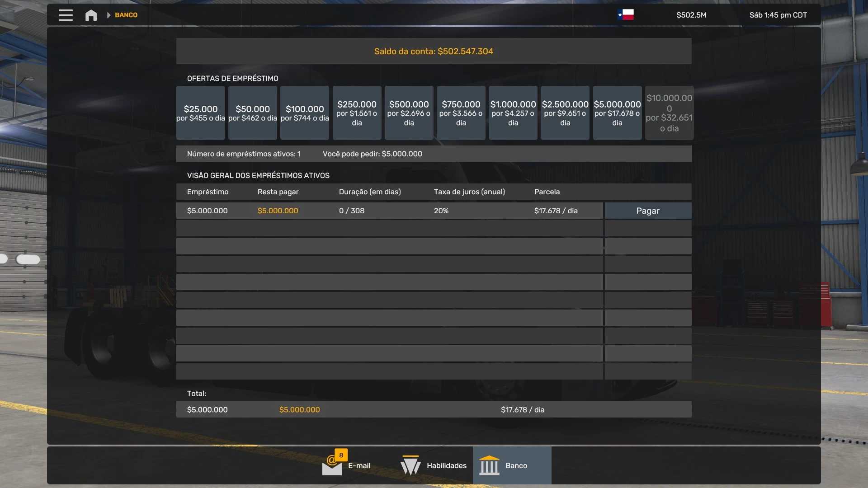Pay the $5.000.000 loan with Pagar
Screen dimensions: 868x488
[648, 211]
